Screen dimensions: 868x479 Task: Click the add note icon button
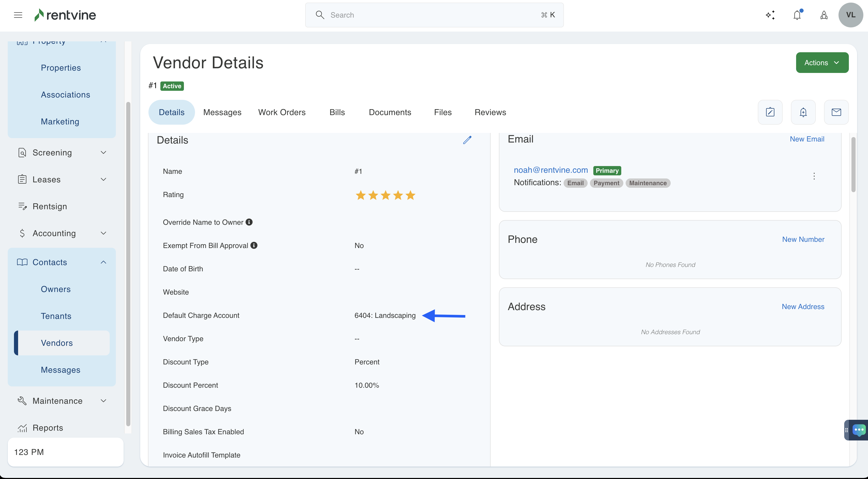point(770,112)
